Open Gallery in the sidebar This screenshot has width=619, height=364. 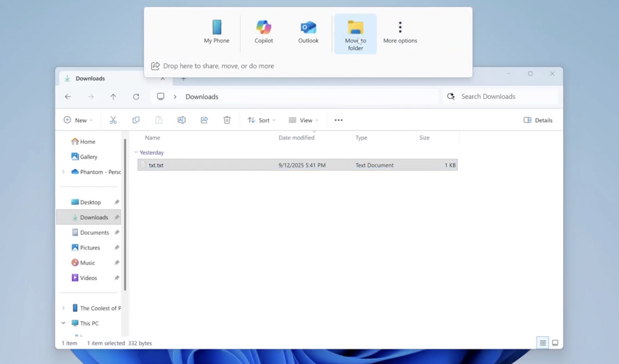[x=84, y=157]
